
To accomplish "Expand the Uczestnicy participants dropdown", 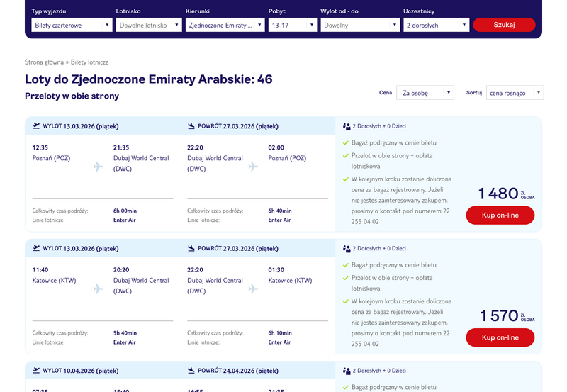I will pos(435,25).
